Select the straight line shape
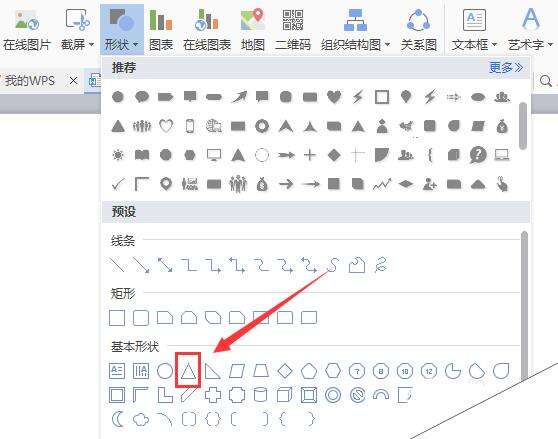558x439 pixels. 117,265
